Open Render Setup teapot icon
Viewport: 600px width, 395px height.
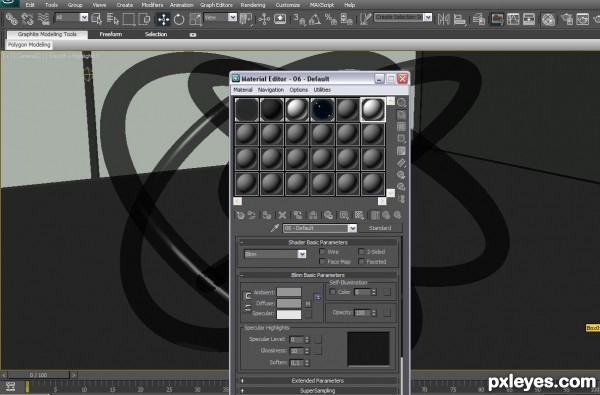coord(567,19)
